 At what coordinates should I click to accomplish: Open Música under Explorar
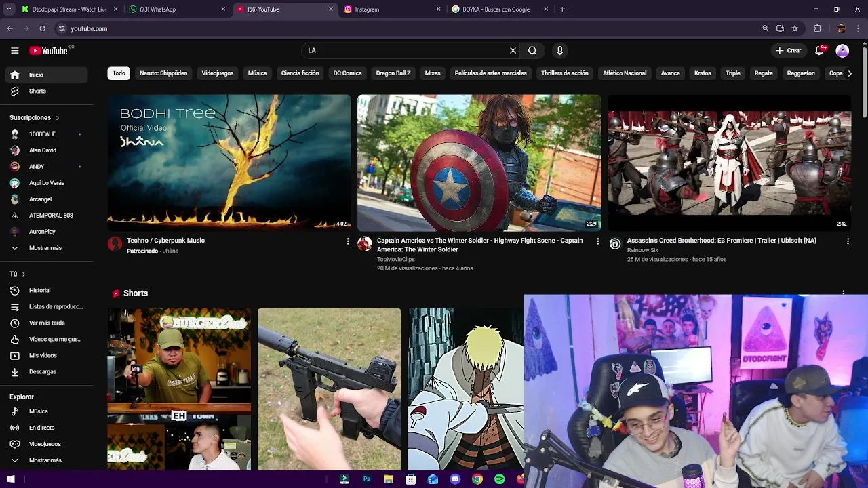click(45, 411)
